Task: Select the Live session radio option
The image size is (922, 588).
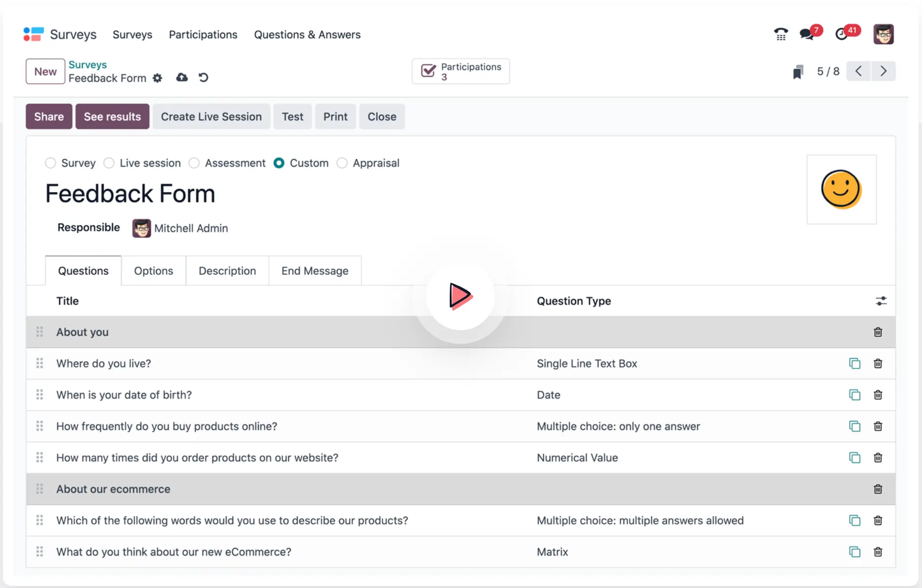Action: point(109,163)
